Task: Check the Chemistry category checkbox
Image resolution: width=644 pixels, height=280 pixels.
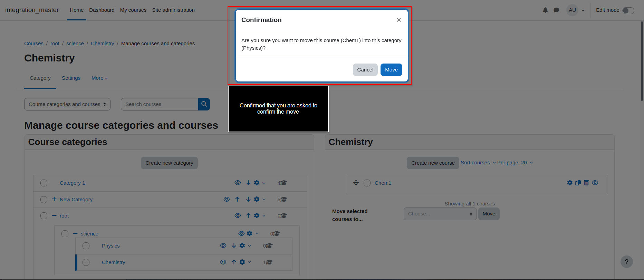Action: [x=86, y=262]
